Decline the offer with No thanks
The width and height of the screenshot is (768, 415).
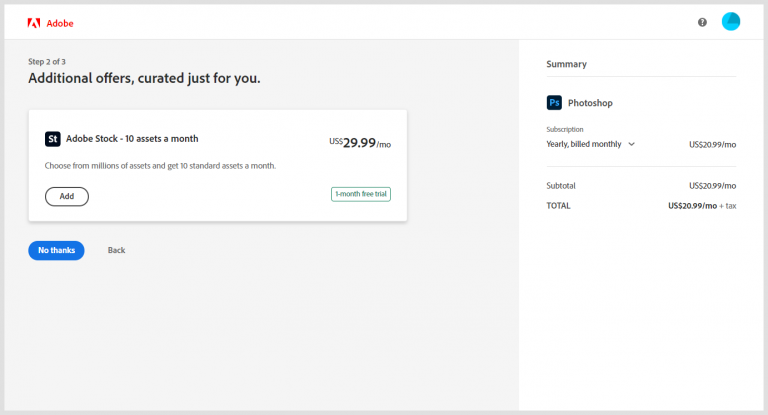56,250
